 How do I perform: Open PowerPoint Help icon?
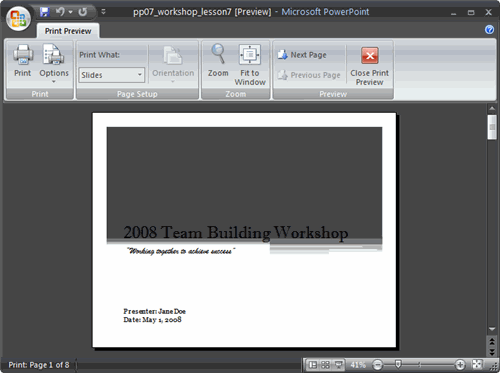489,30
